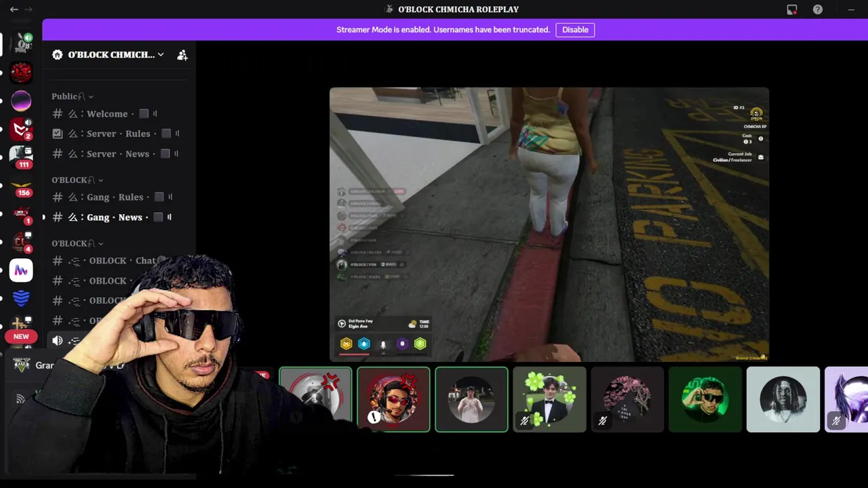Click the speaker icon of the voice channel

[58, 341]
